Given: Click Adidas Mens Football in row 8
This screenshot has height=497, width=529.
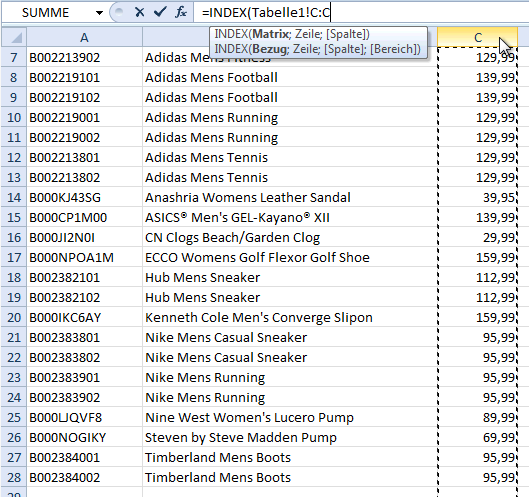Looking at the screenshot, I should click(290, 77).
